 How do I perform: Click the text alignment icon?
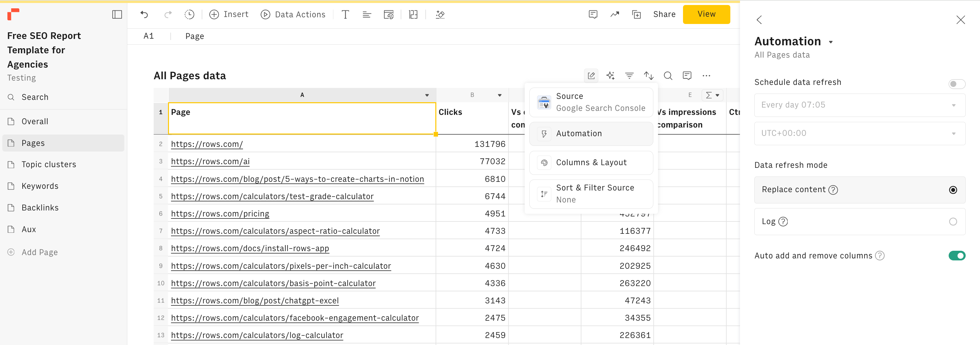[367, 14]
